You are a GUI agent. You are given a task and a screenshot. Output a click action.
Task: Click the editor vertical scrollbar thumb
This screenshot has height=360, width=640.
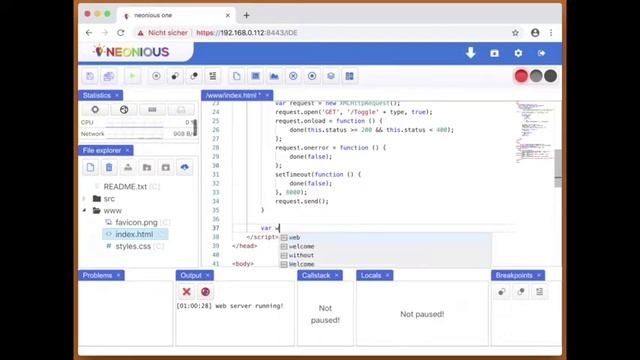pyautogui.click(x=558, y=168)
